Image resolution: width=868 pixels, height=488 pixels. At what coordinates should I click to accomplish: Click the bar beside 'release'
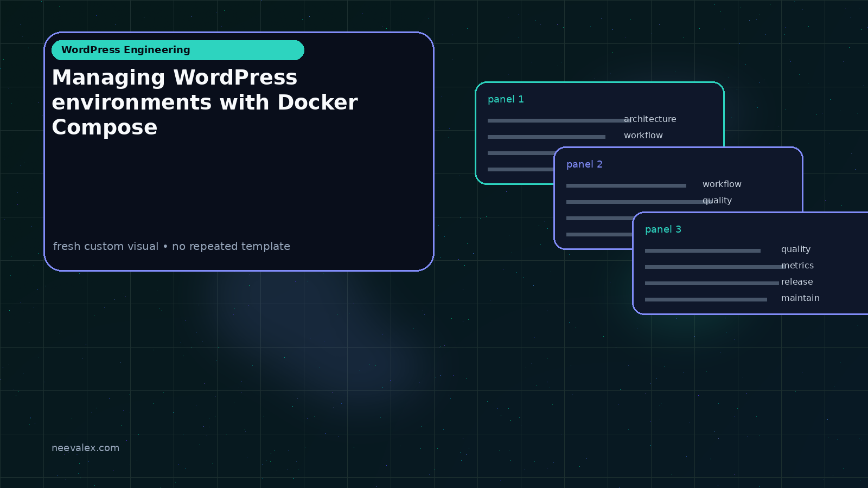[712, 283]
